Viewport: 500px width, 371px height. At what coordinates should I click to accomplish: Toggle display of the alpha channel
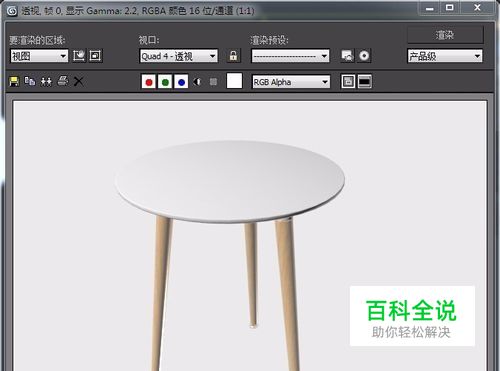tap(197, 82)
